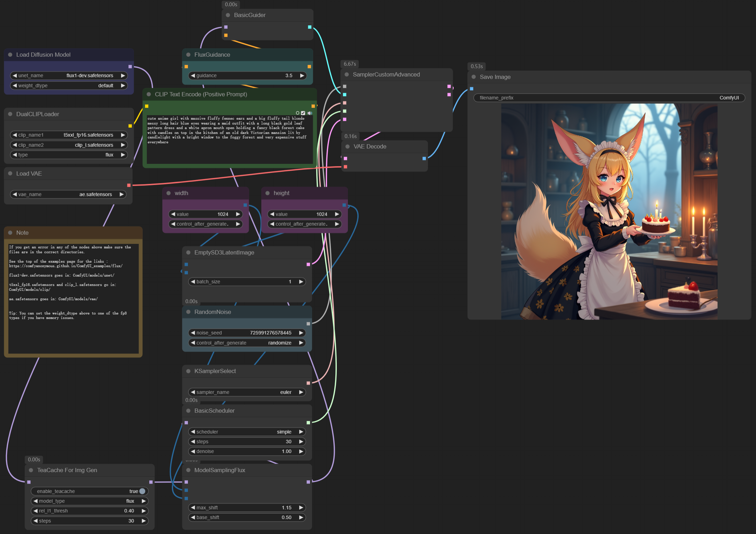Viewport: 756px width, 534px height.
Task: Click into the positive prompt text area
Action: [x=230, y=140]
